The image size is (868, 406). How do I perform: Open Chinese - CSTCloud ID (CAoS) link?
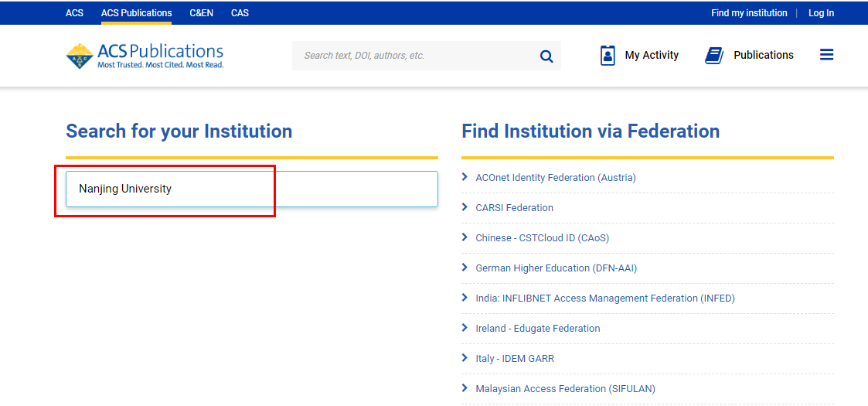point(542,238)
